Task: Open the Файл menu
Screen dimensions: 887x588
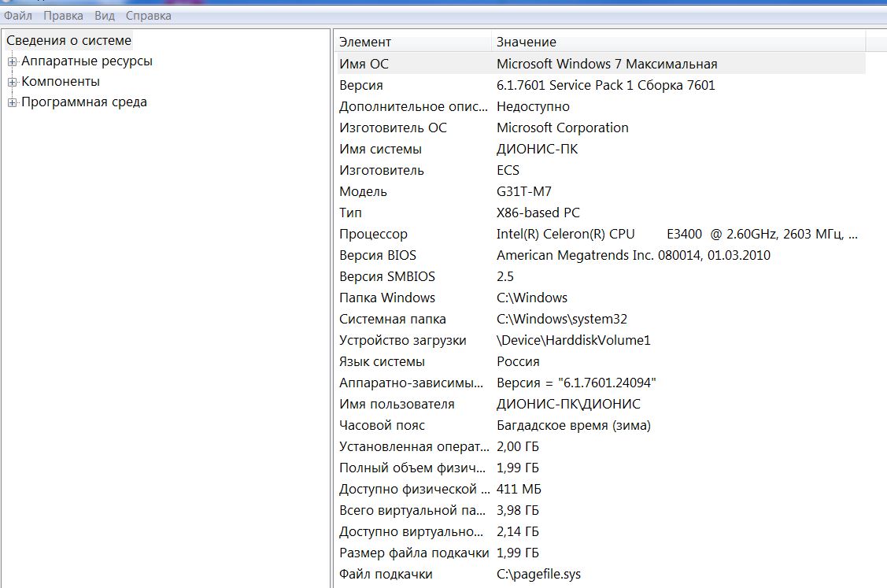Action: point(18,16)
